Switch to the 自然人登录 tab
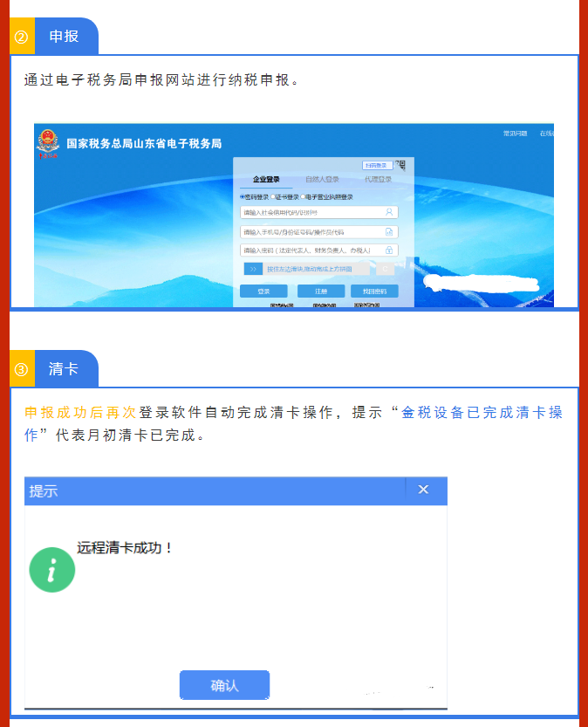Viewport: 588px width, 727px height. 322,180
